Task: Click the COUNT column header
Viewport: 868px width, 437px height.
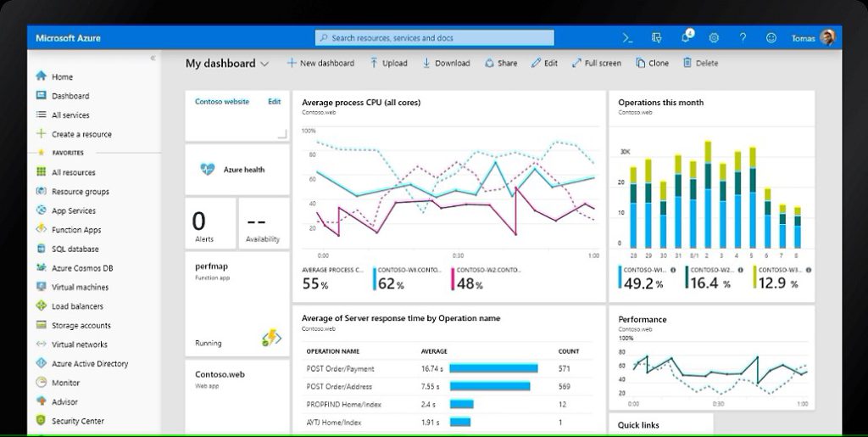Action: [x=569, y=351]
